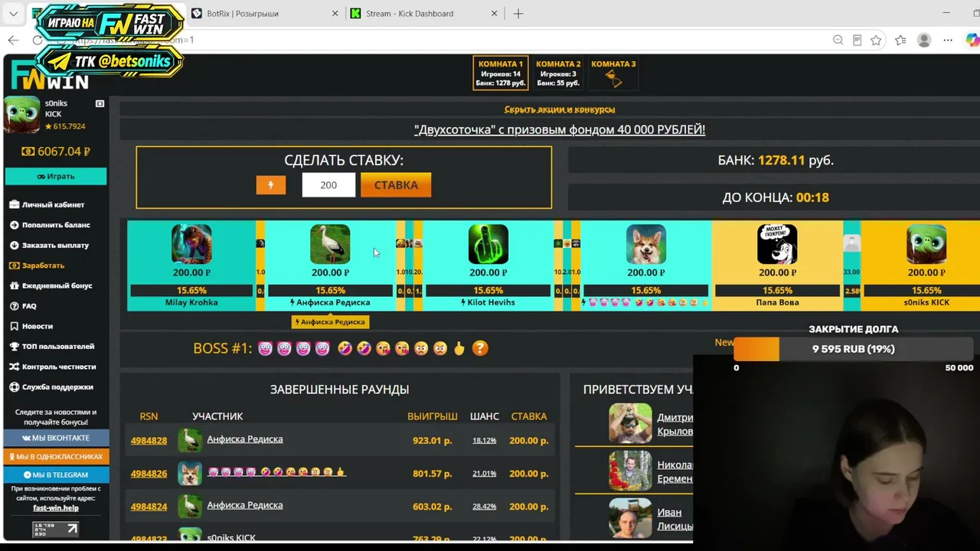The height and width of the screenshot is (551, 980).
Task: Open Заработать in the sidebar
Action: click(38, 266)
